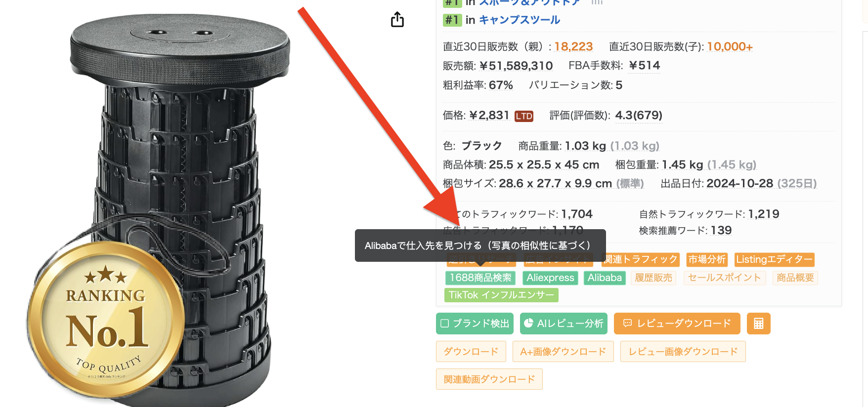Click the Alibaba supplier tag

(605, 278)
